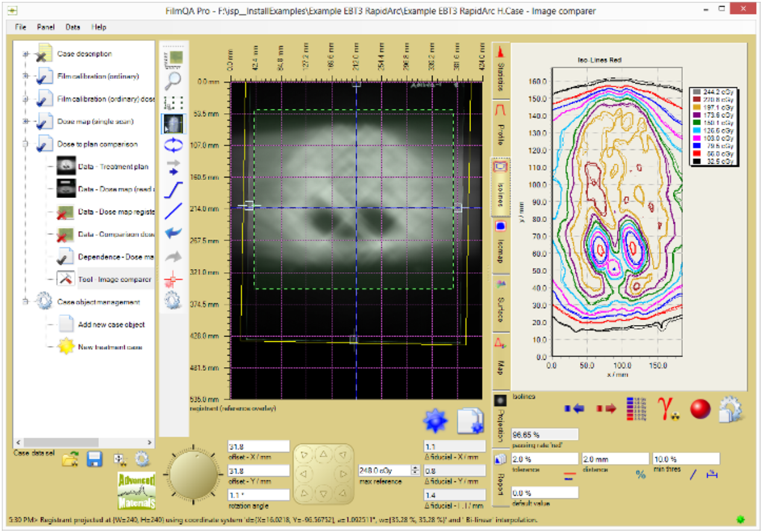Viewport: 762px width, 532px height.
Task: Open the Data menu
Action: click(73, 27)
